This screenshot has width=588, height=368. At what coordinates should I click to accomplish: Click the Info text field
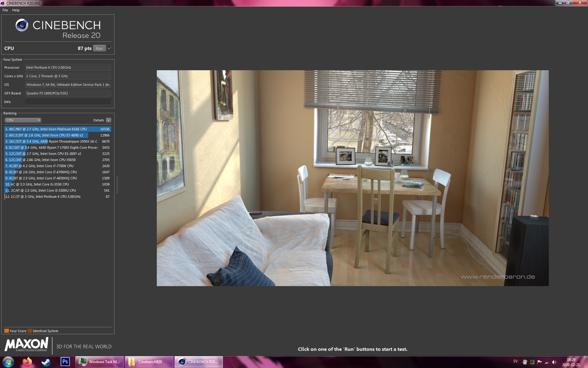click(68, 102)
